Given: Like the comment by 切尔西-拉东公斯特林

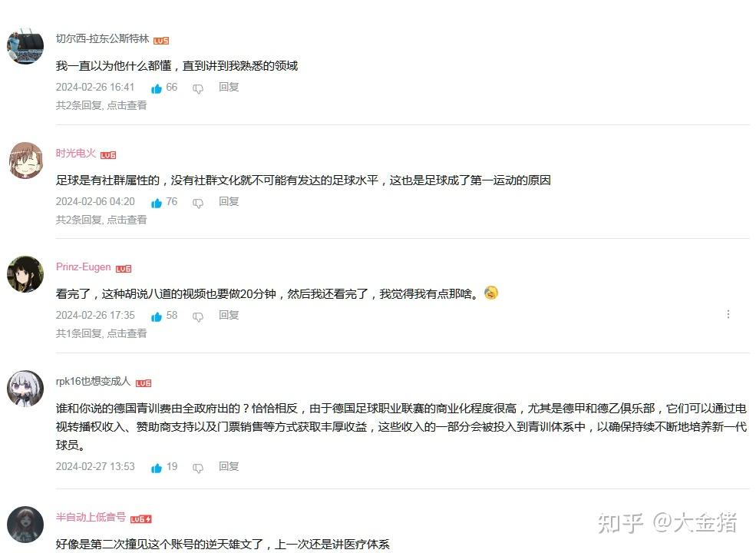Looking at the screenshot, I should pyautogui.click(x=157, y=88).
